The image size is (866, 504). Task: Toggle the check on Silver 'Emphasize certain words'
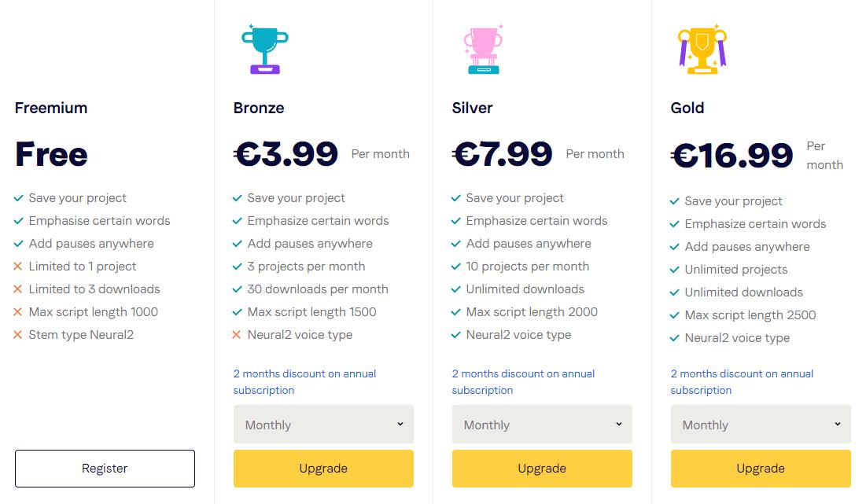click(455, 221)
